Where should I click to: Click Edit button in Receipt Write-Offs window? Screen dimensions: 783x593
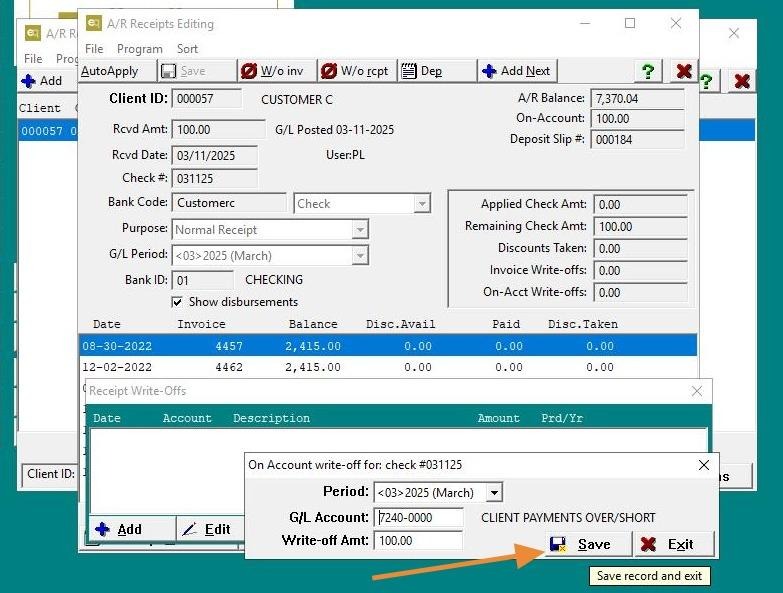tap(210, 529)
